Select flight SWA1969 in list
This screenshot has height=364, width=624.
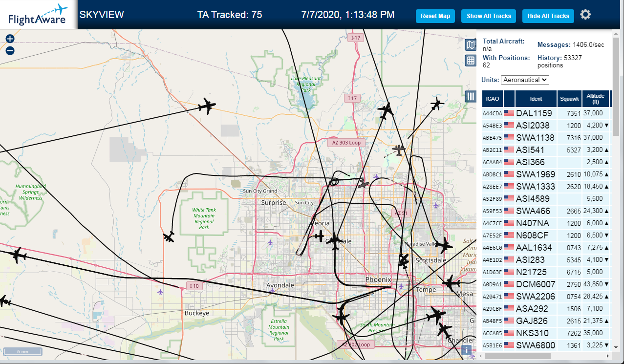click(x=546, y=174)
